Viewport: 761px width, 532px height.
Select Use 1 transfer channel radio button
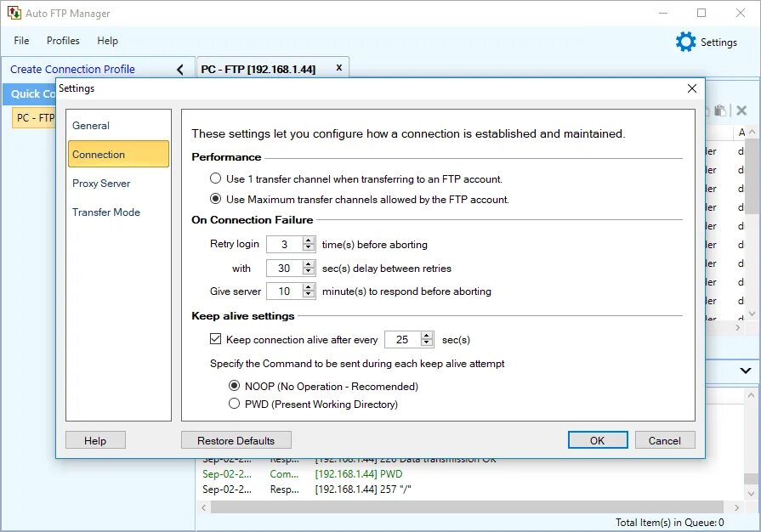[x=215, y=178]
